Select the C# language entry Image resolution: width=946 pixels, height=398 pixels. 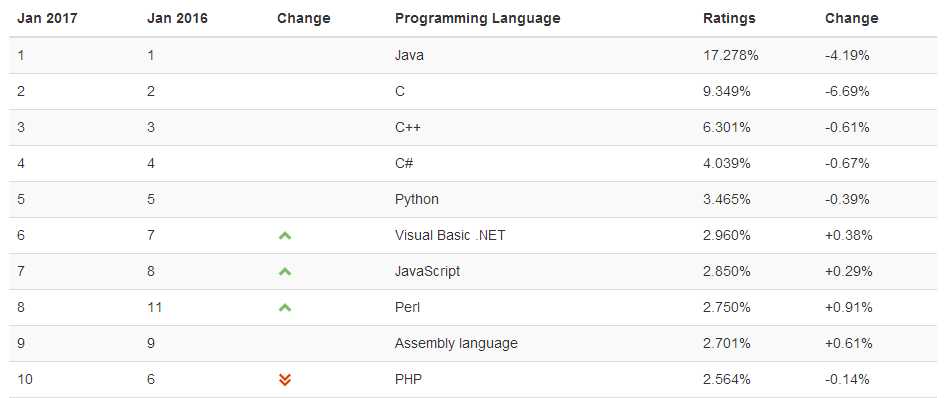[404, 163]
